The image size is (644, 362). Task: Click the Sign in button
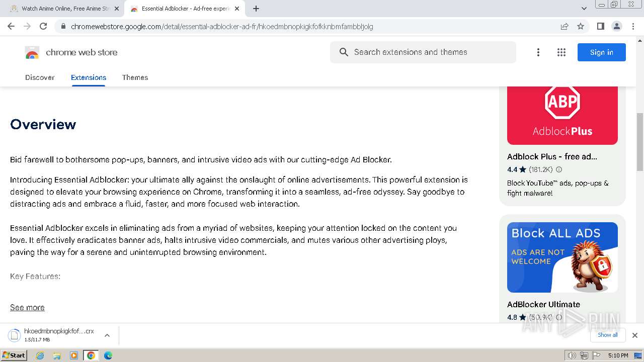pos(601,52)
